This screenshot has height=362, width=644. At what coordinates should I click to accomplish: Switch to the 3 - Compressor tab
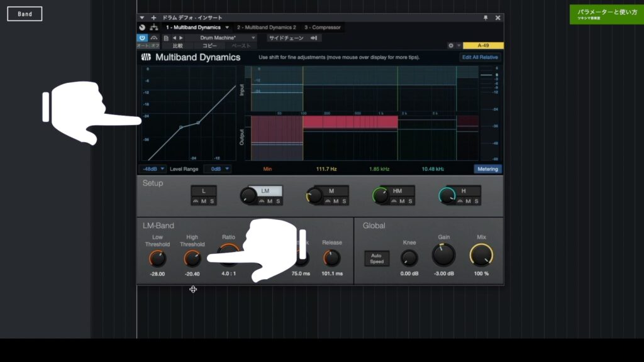pyautogui.click(x=323, y=28)
